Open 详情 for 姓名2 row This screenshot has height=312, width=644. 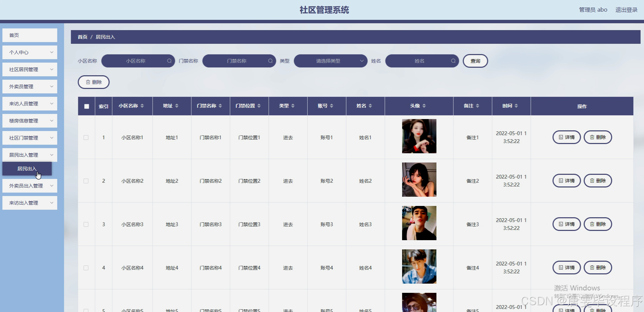tap(567, 181)
